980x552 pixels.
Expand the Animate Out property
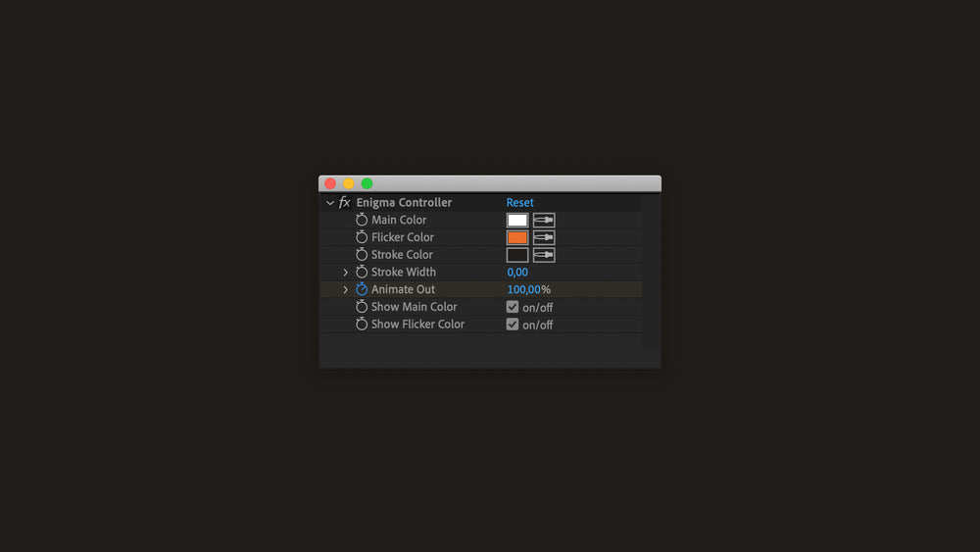(346, 290)
